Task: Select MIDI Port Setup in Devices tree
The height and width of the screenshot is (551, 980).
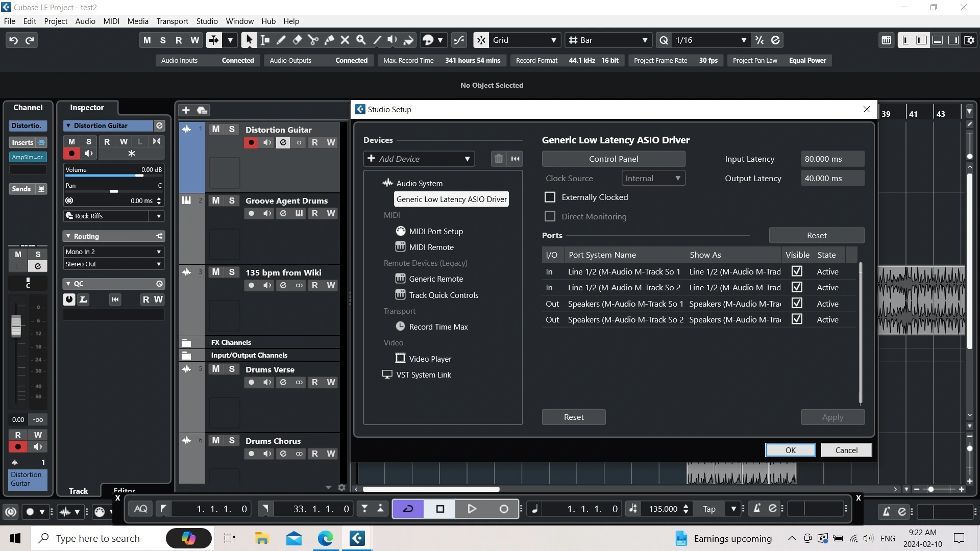Action: [435, 231]
